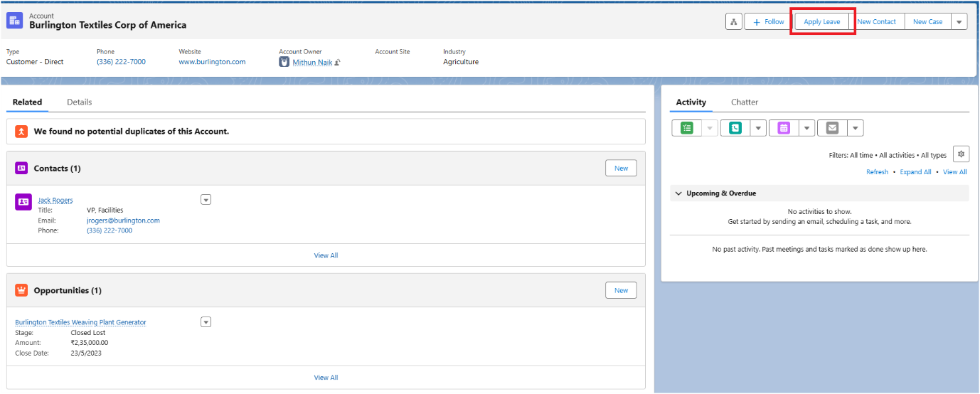This screenshot has width=980, height=394.
Task: Open Jack Rogers contact record
Action: point(55,201)
